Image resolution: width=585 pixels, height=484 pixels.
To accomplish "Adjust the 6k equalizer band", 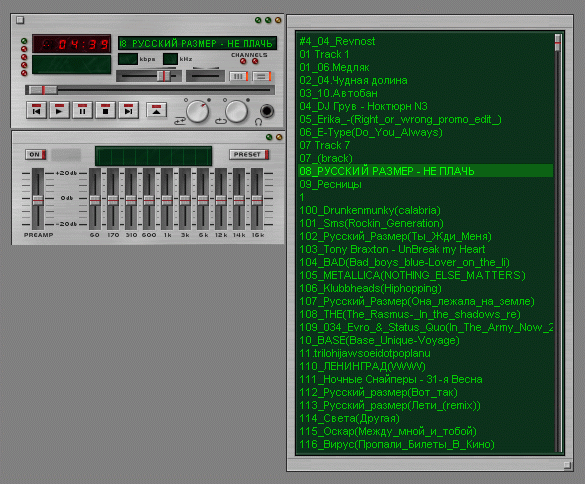I will pos(203,199).
